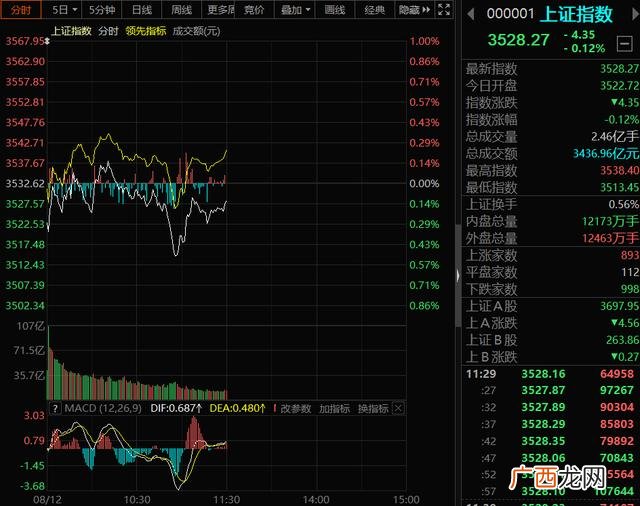
Task: Click the 10:30 time axis label
Action: 137,500
